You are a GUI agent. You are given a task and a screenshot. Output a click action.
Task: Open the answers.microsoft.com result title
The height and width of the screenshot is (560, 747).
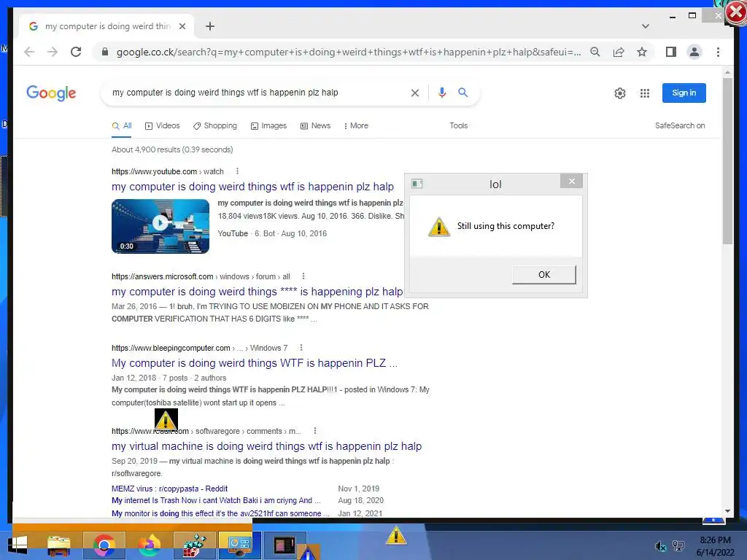[x=257, y=292]
